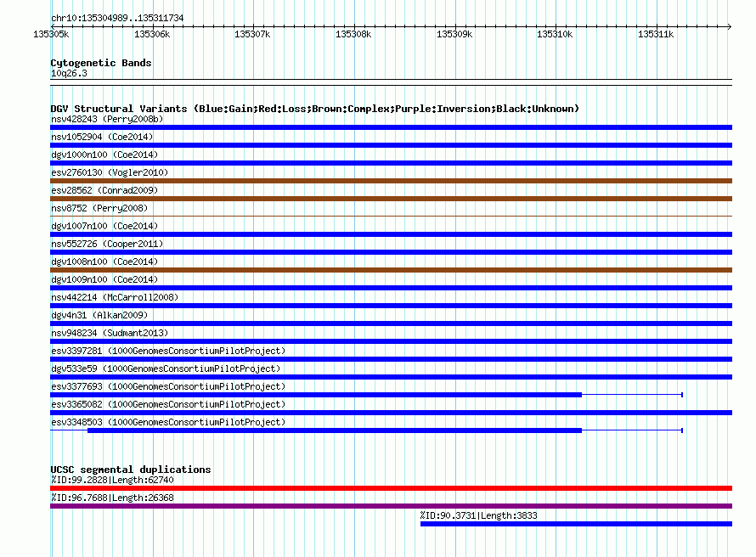The width and height of the screenshot is (756, 557).
Task: Click the blue bar under dgv4n31
Action: point(391,324)
